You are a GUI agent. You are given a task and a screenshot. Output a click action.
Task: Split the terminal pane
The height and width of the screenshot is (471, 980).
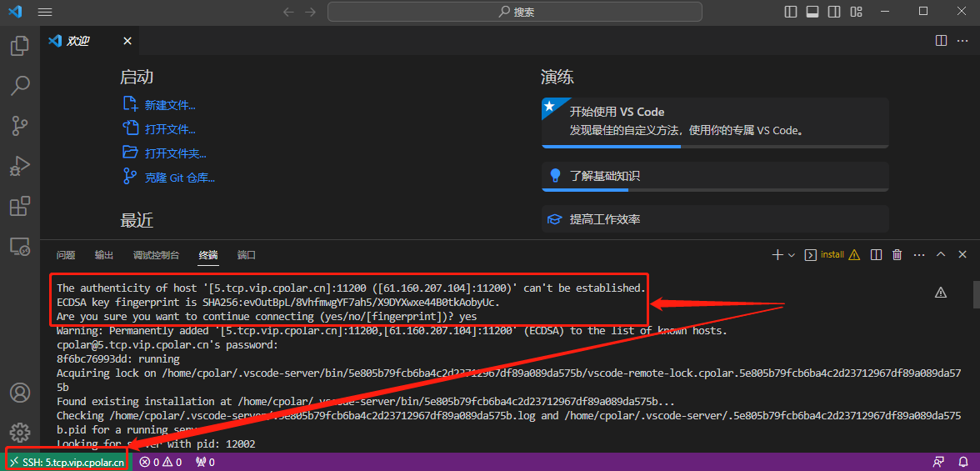tap(877, 254)
